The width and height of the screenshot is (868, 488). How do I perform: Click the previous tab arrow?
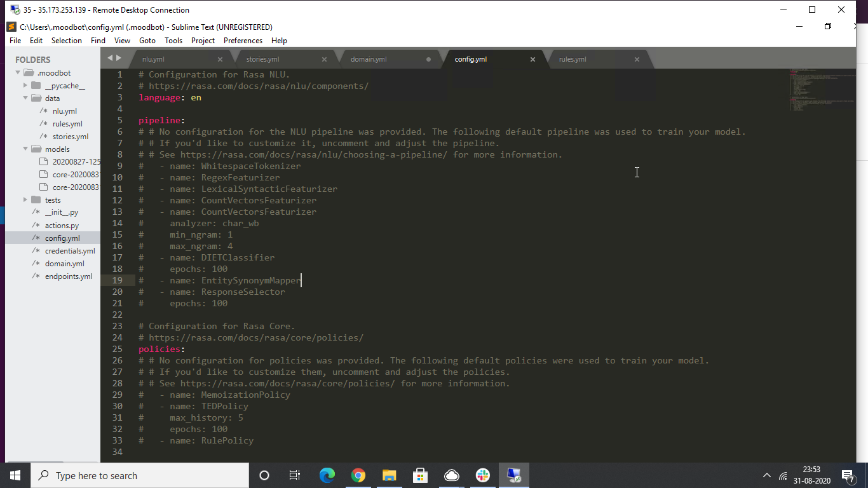click(109, 58)
